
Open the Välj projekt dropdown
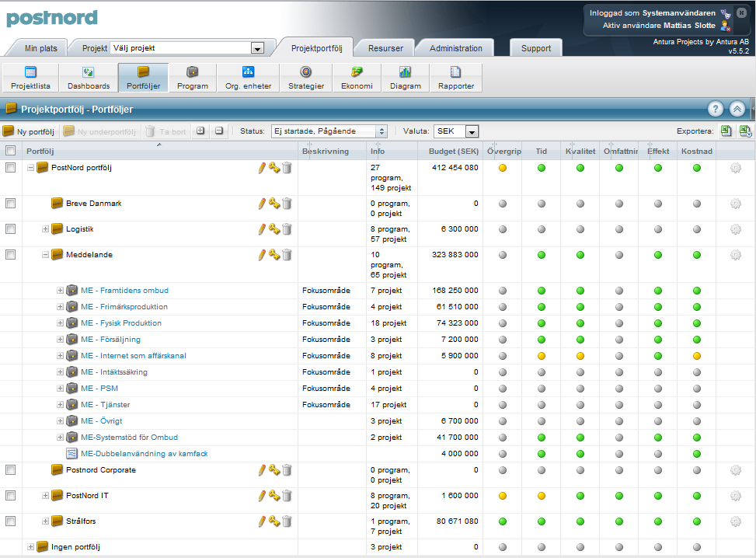(x=187, y=47)
